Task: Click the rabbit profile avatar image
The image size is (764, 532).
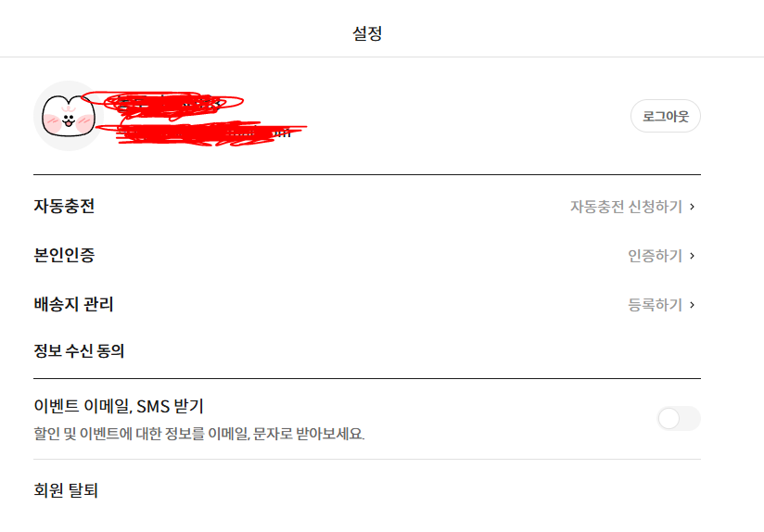Action: (x=69, y=116)
